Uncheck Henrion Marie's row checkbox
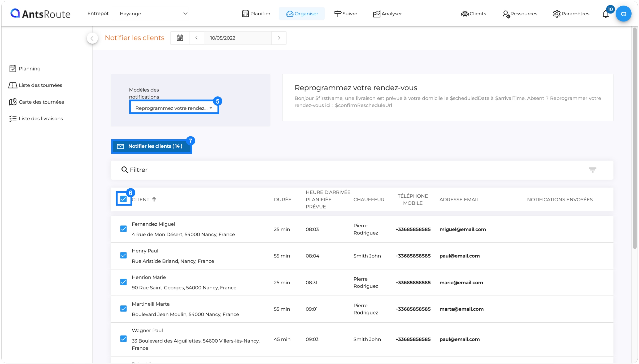Viewport: 639px width, 364px height. (x=123, y=282)
